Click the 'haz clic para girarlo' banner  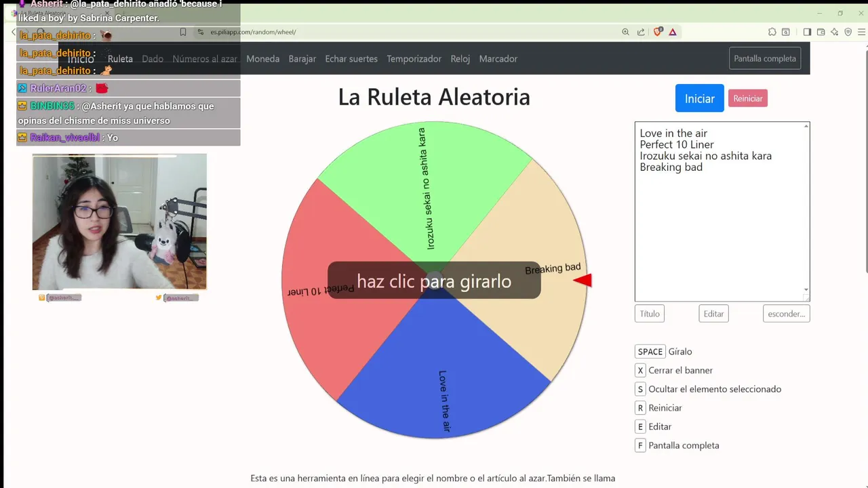tap(434, 281)
